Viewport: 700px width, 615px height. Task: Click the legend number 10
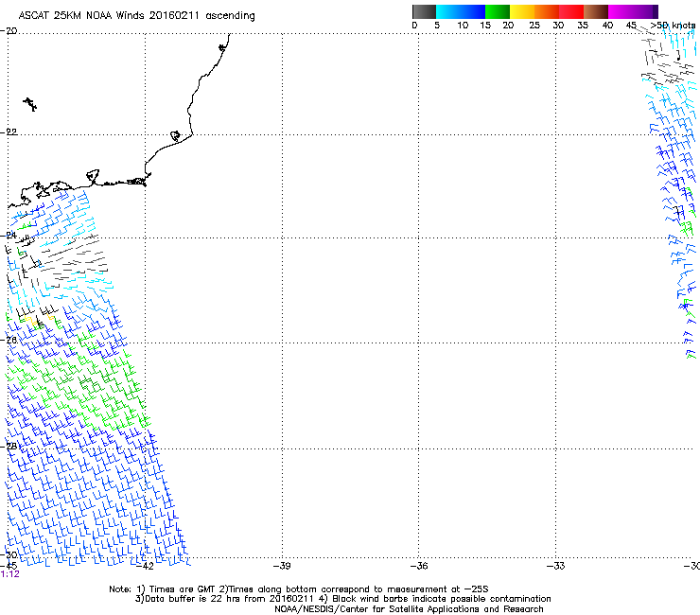pyautogui.click(x=463, y=26)
